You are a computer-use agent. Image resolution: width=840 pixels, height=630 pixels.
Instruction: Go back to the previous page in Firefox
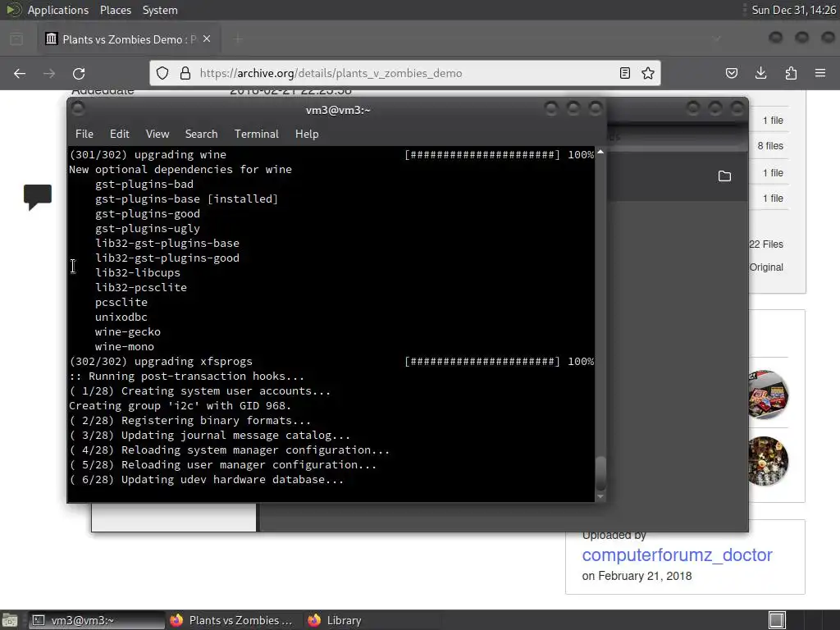pos(20,73)
